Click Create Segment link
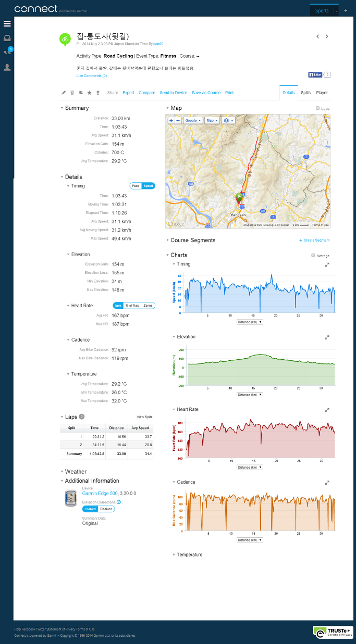This screenshot has height=644, width=356. (314, 241)
